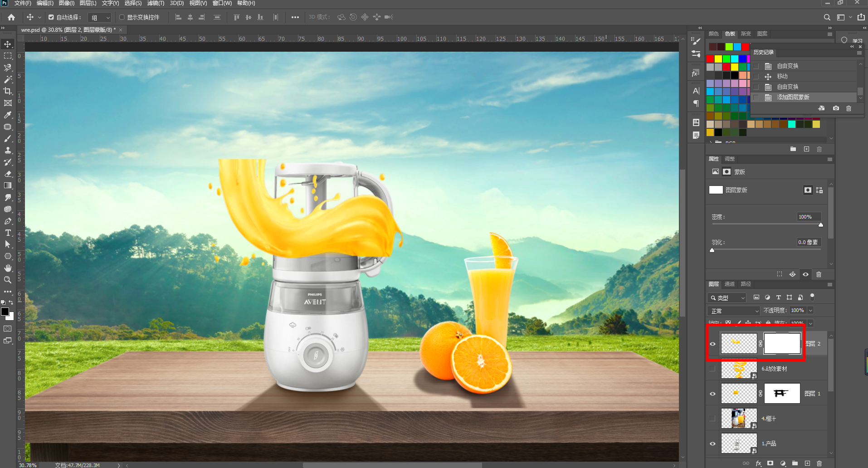Open the Properties panel flyout menu
868x468 pixels.
pos(830,160)
